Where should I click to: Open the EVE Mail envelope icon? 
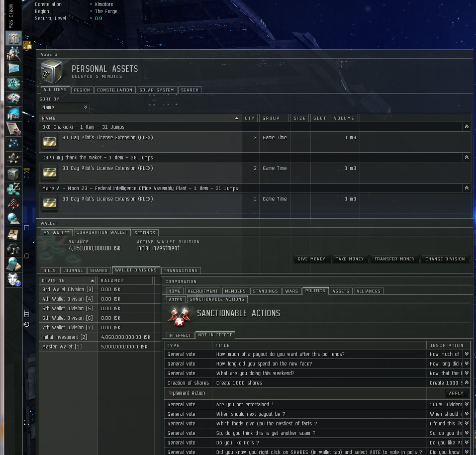(14, 68)
